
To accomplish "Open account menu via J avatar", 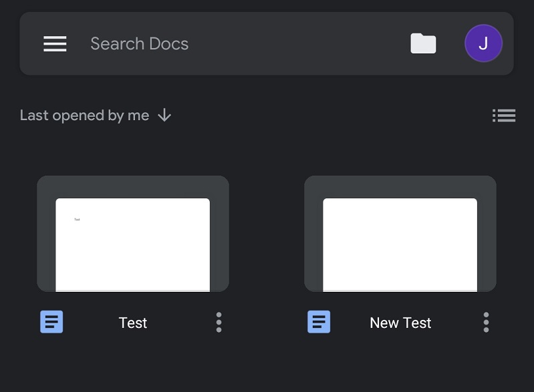I will pos(483,43).
